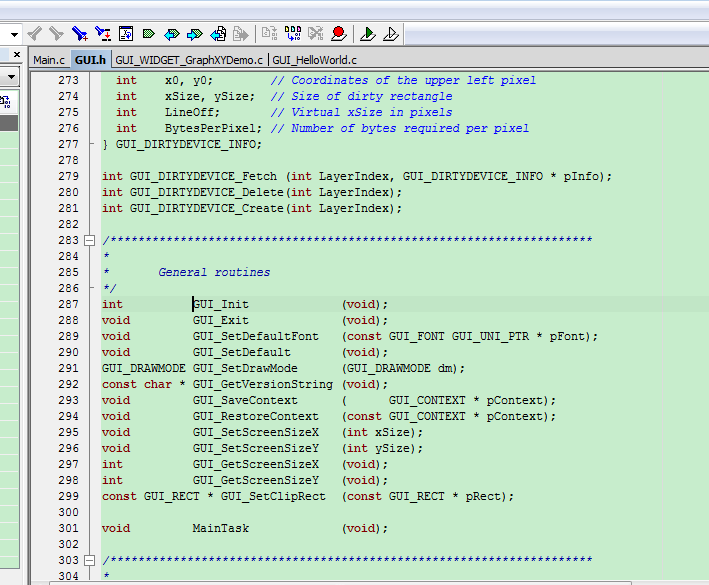The width and height of the screenshot is (709, 585).
Task: Click GUI_DRAWMODE return type on line 291
Action: 144,368
